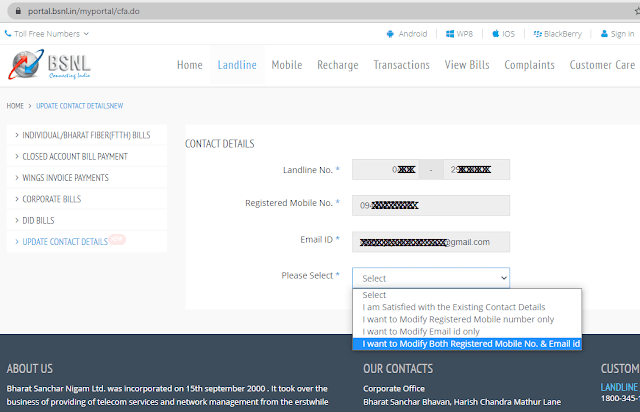Click the phone icon beside Toll Free Numbers

coord(8,33)
